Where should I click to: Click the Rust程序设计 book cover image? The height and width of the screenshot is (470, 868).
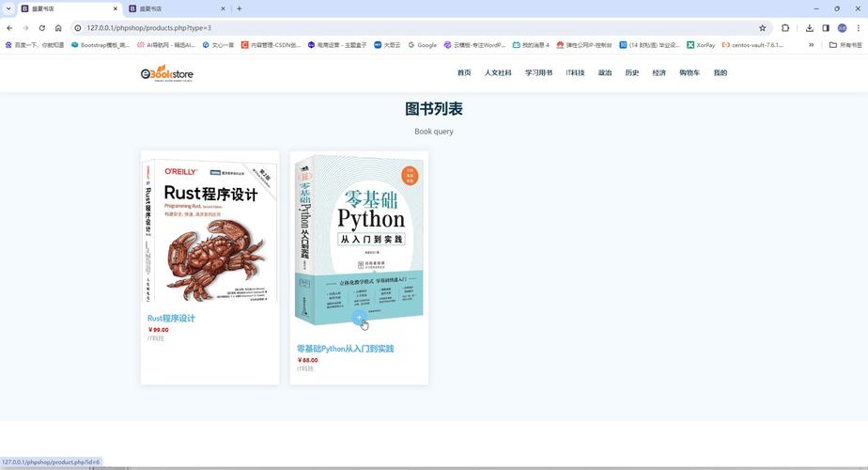tap(209, 228)
